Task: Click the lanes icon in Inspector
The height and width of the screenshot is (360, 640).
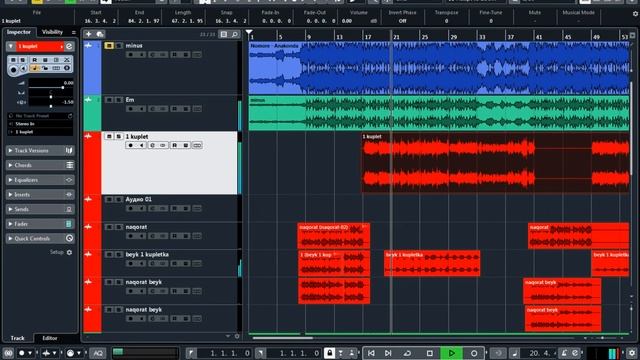Action: 56,68
